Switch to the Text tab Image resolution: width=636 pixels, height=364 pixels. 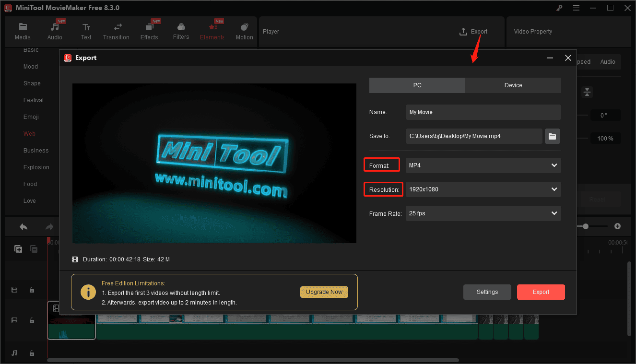86,32
